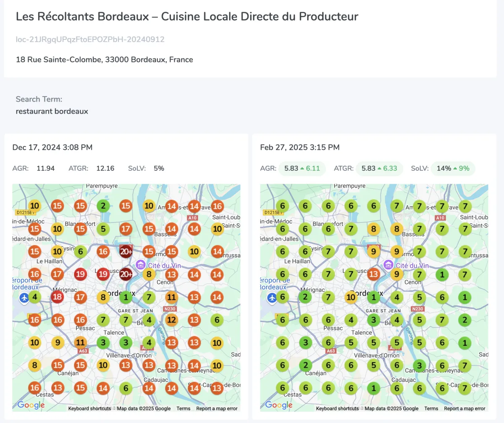Click the AGR 5.83 ▲ 6.11 pill
This screenshot has width=504, height=423.
[x=302, y=169]
